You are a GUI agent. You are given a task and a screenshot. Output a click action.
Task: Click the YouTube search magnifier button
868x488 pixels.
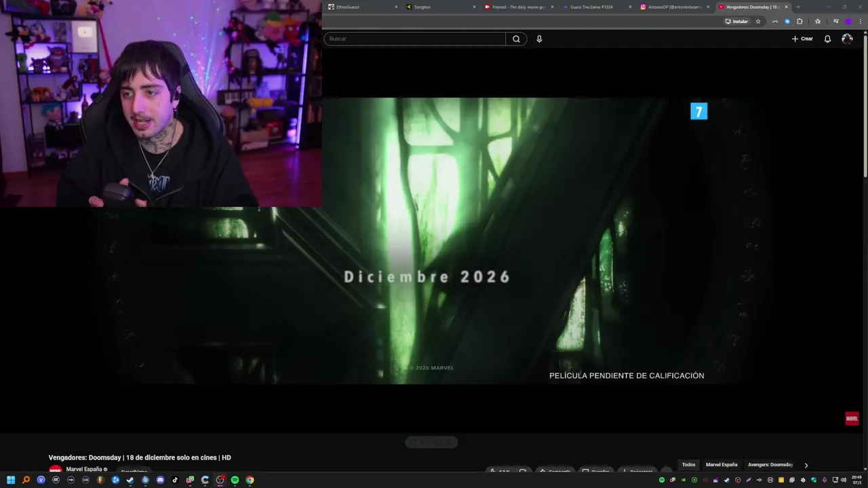[516, 39]
